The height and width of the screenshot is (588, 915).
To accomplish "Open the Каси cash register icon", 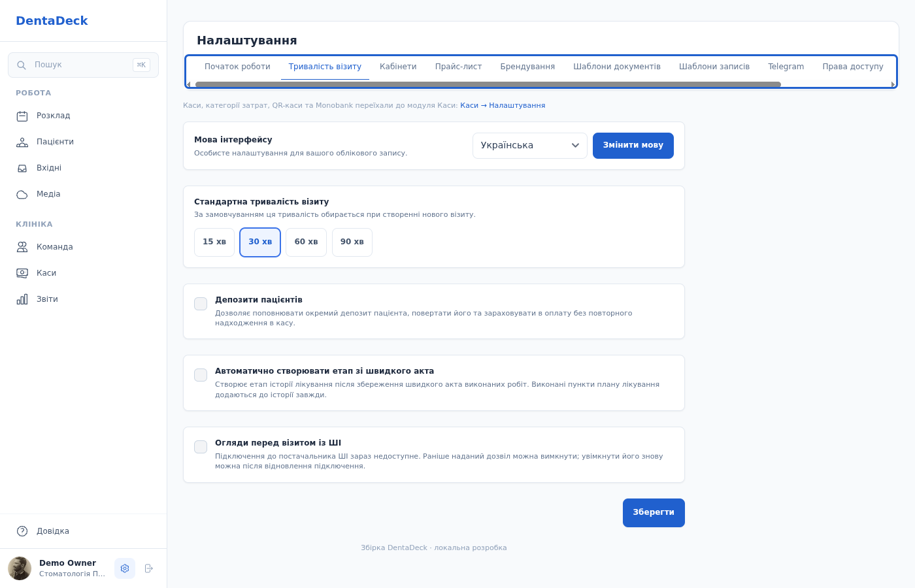I will tap(22, 273).
